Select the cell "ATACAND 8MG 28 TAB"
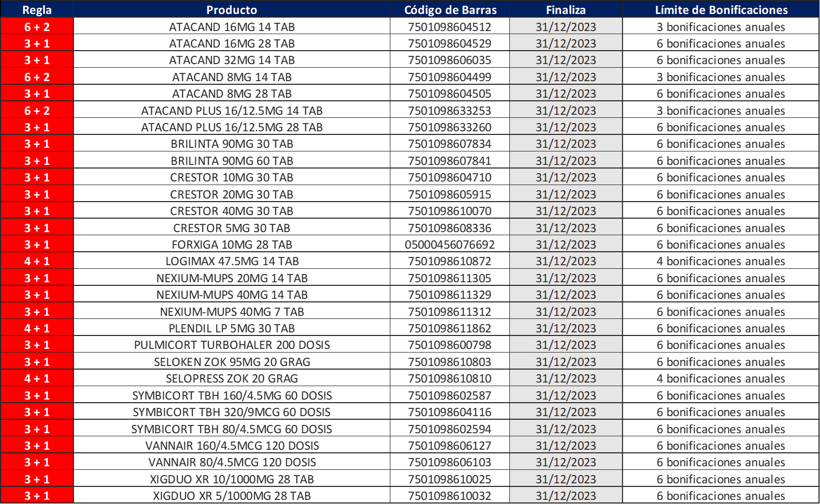Image resolution: width=820 pixels, height=504 pixels. pyautogui.click(x=232, y=94)
